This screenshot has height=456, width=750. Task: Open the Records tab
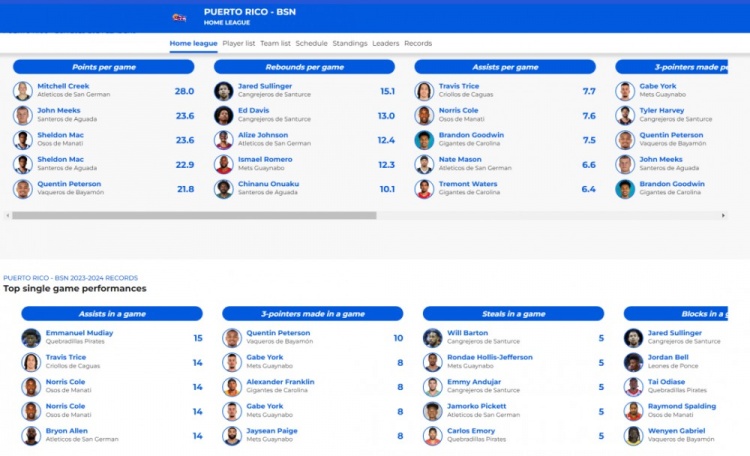[418, 44]
